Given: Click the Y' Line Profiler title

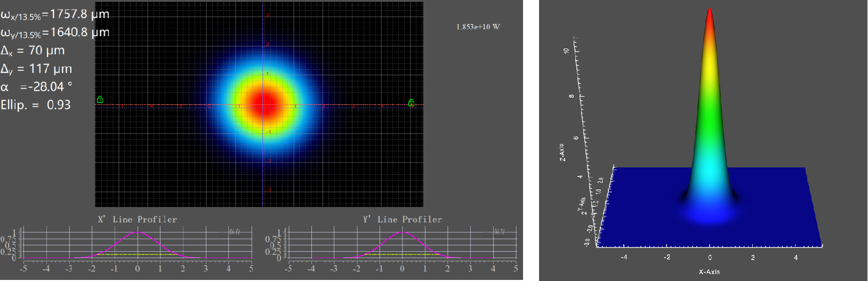Looking at the screenshot, I should click(403, 219).
